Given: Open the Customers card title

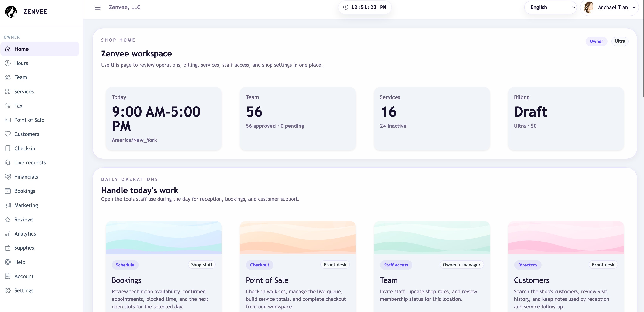Looking at the screenshot, I should (532, 280).
